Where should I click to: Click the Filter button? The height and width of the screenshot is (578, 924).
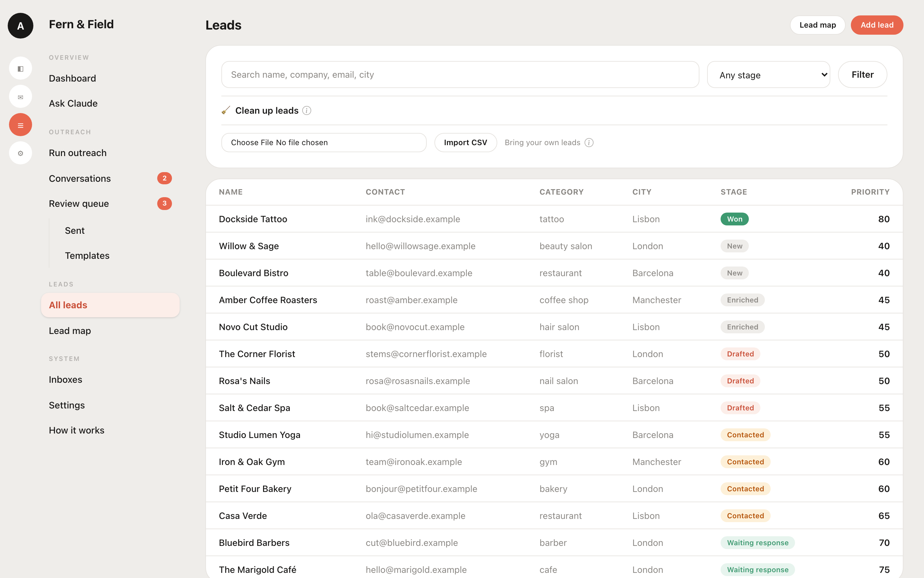tap(862, 74)
